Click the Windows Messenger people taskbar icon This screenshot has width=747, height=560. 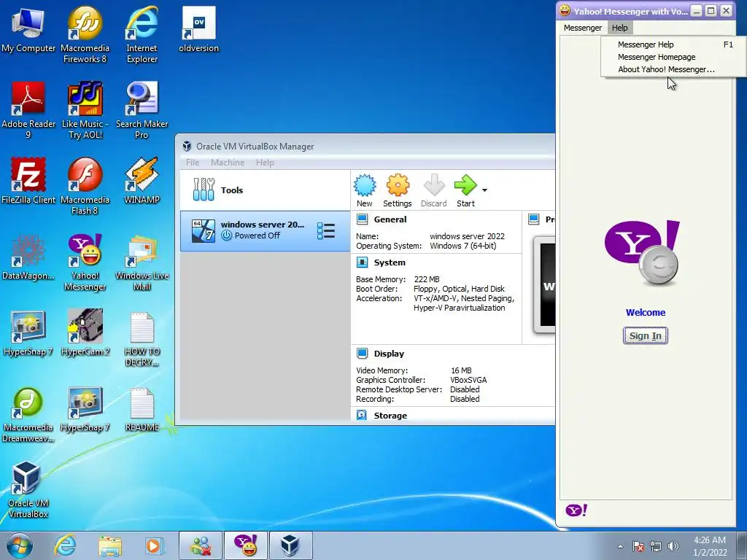point(201,545)
